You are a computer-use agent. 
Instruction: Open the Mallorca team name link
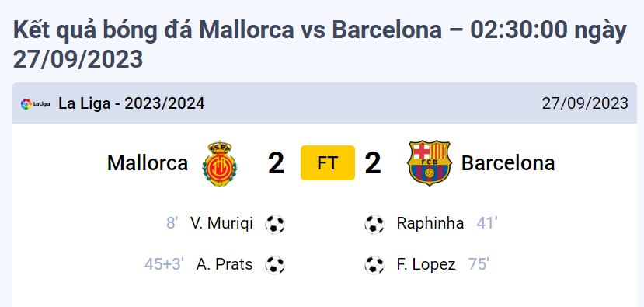(148, 162)
